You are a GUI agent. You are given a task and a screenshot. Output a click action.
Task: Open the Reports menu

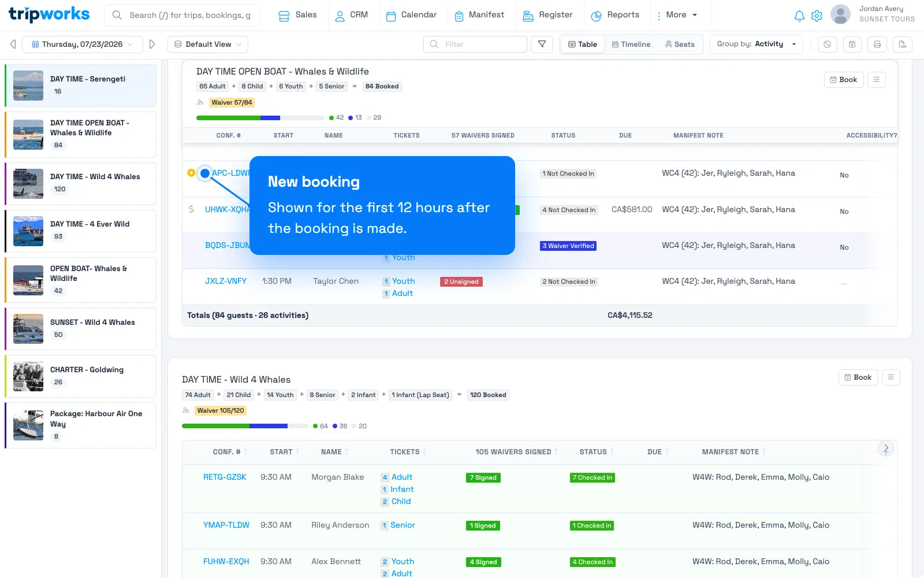point(615,15)
